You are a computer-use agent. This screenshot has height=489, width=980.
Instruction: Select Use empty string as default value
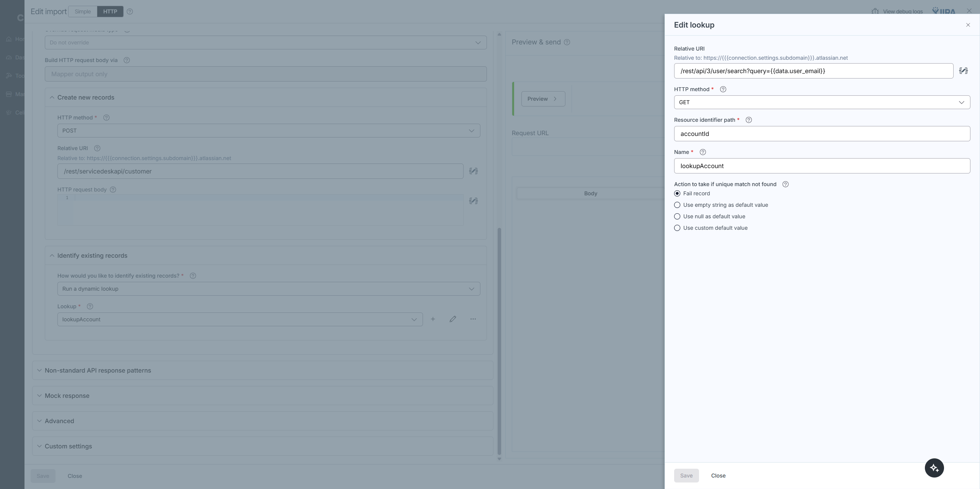(677, 205)
